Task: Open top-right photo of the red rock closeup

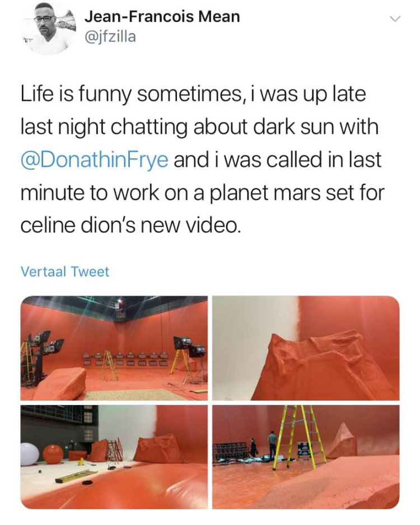Action: pos(306,348)
